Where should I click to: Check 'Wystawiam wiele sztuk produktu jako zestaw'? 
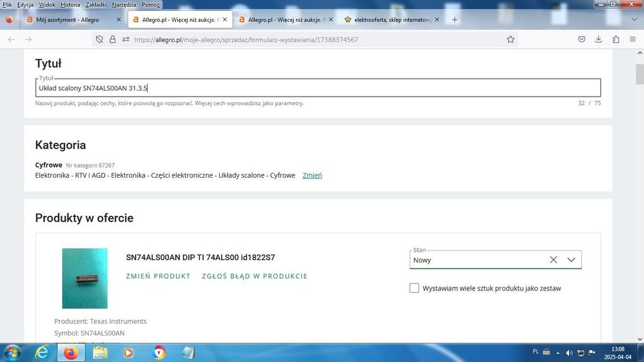415,288
